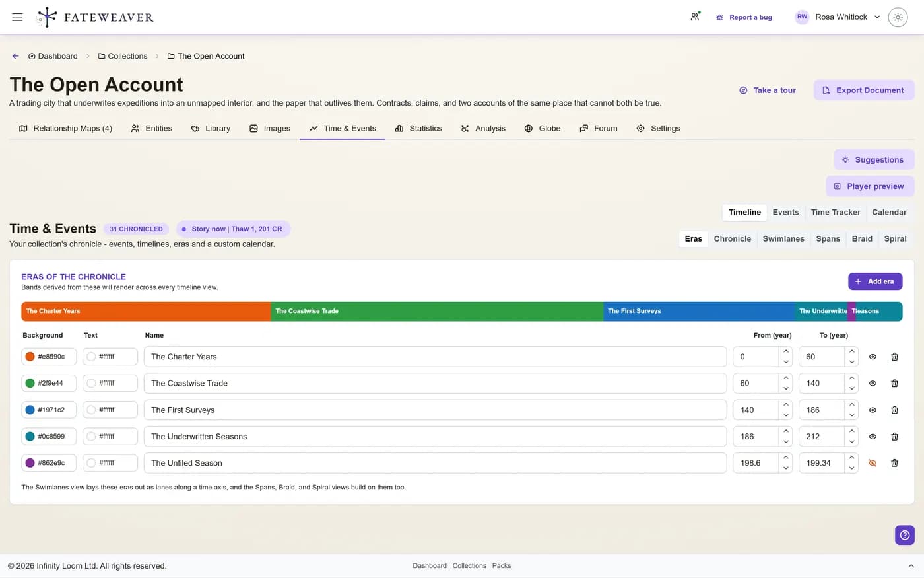The height and width of the screenshot is (578, 924).
Task: Click Take a tour
Action: [x=767, y=90]
